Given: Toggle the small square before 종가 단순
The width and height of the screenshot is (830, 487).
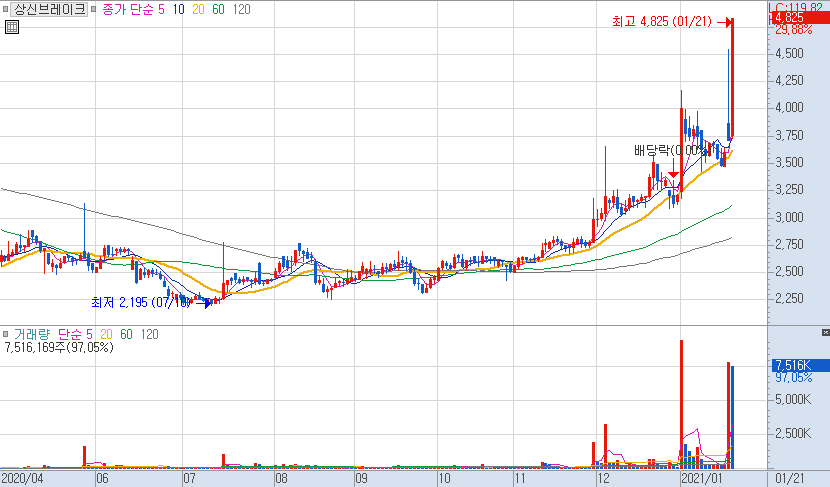Looking at the screenshot, I should [94, 9].
